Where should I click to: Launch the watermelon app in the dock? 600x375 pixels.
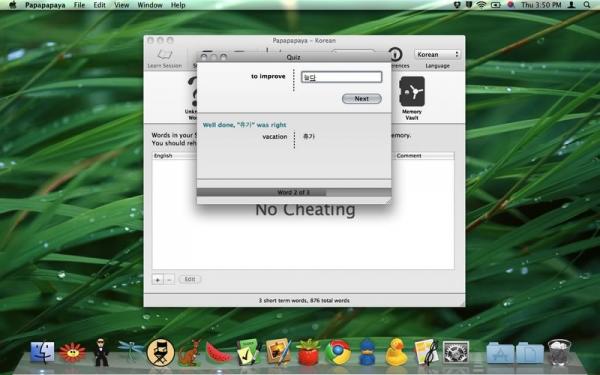click(x=218, y=352)
